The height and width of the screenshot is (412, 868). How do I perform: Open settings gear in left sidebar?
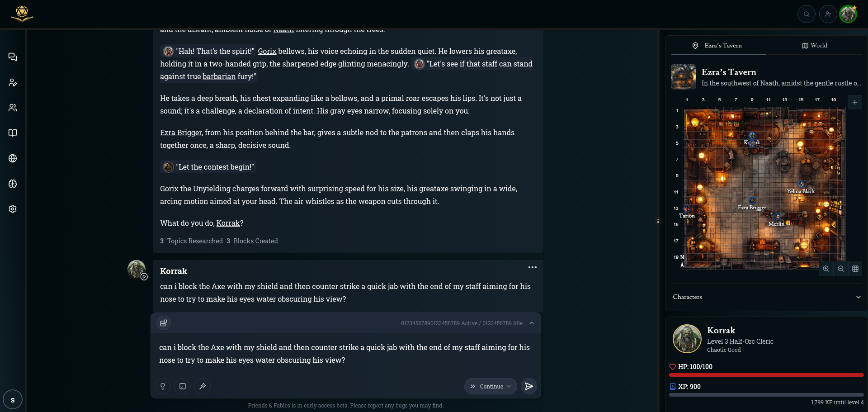point(13,209)
